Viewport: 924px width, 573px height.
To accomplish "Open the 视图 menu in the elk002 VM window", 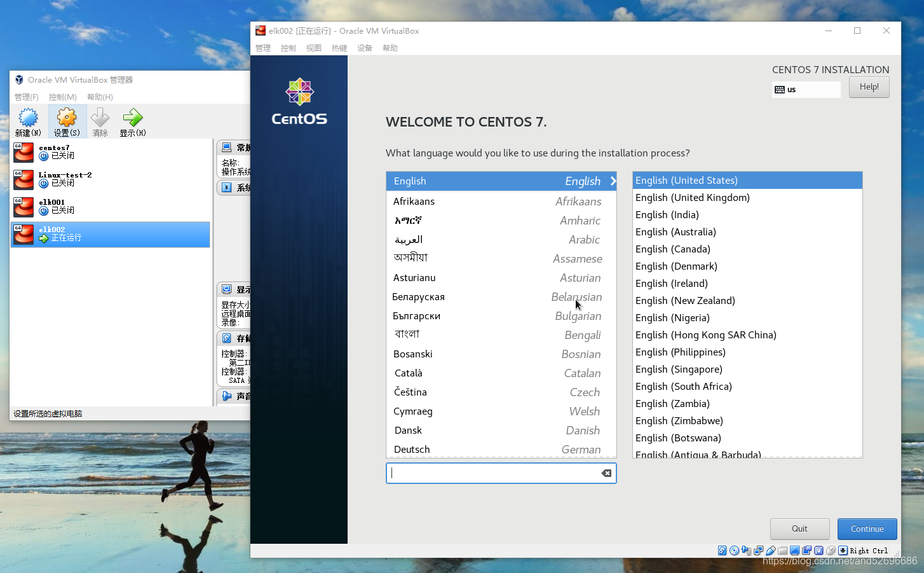I will click(314, 48).
